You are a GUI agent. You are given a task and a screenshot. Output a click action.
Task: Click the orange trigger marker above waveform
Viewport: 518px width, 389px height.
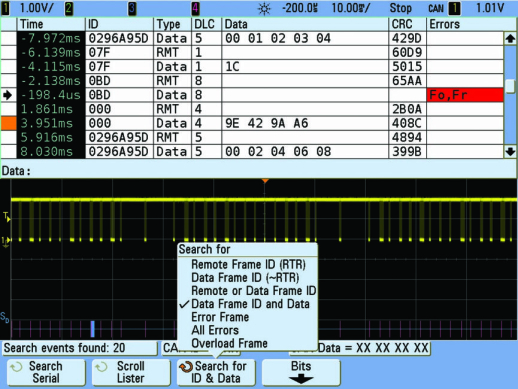(265, 181)
